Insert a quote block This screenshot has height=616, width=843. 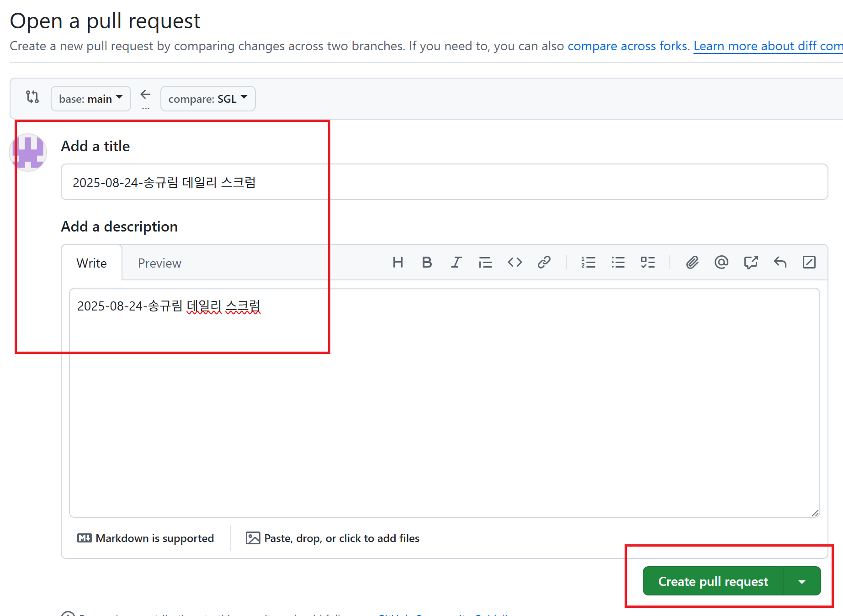click(485, 262)
